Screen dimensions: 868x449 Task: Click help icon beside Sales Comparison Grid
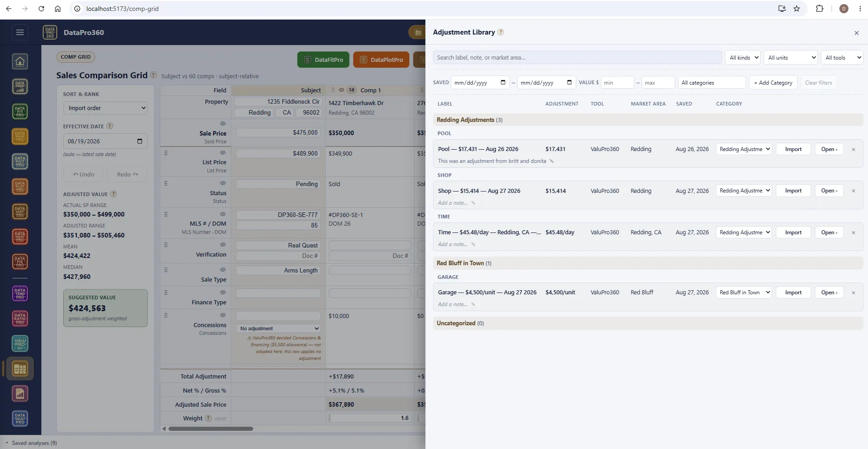(x=154, y=75)
